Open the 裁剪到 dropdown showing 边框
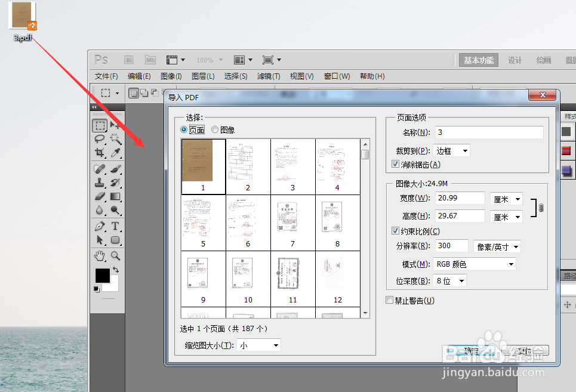Viewport: 576px width, 392px height. [452, 150]
